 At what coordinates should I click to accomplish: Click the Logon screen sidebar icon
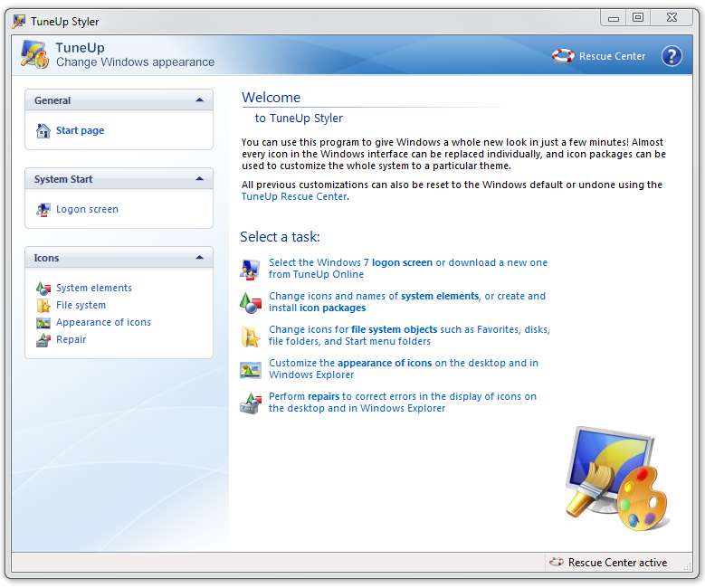[43, 210]
